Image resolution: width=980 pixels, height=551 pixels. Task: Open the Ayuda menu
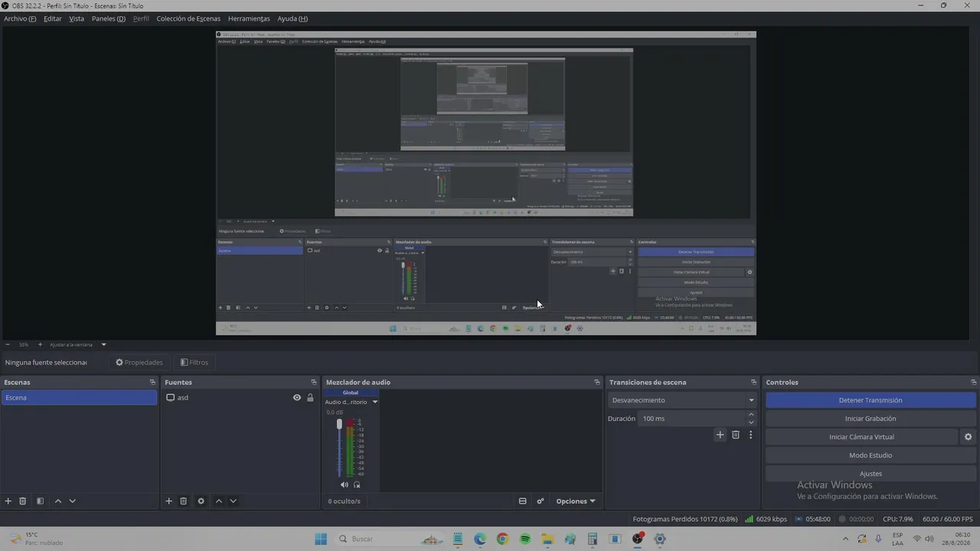tap(292, 18)
